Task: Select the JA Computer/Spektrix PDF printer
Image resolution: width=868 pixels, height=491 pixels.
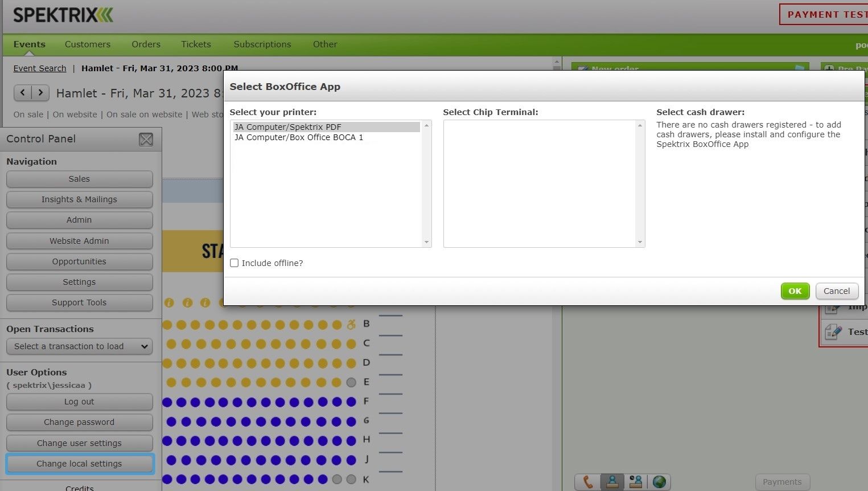Action: click(326, 127)
